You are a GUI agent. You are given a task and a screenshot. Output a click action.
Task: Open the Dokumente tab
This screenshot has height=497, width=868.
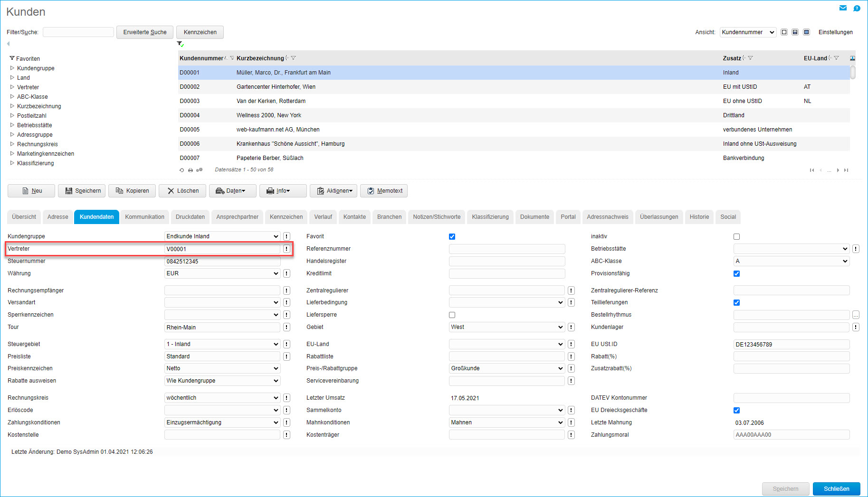(534, 217)
